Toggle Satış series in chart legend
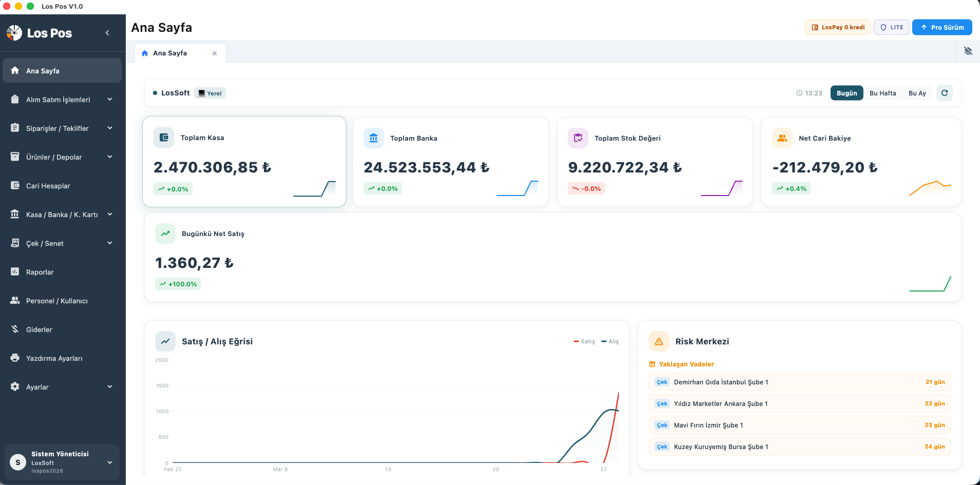Image resolution: width=980 pixels, height=485 pixels. tap(584, 341)
